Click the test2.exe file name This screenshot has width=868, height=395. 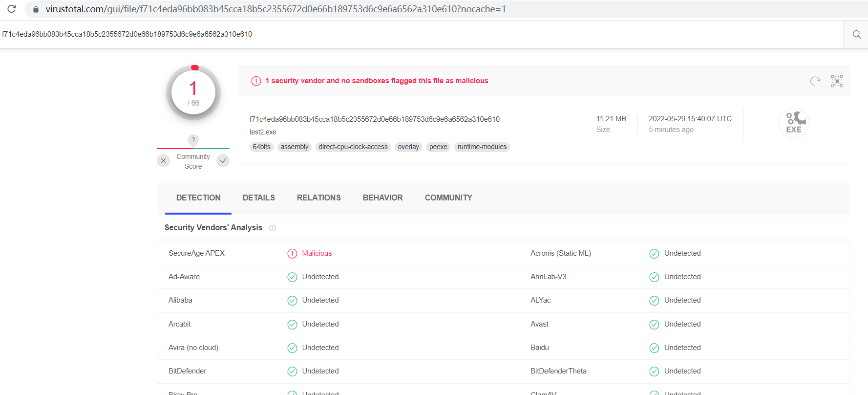263,132
